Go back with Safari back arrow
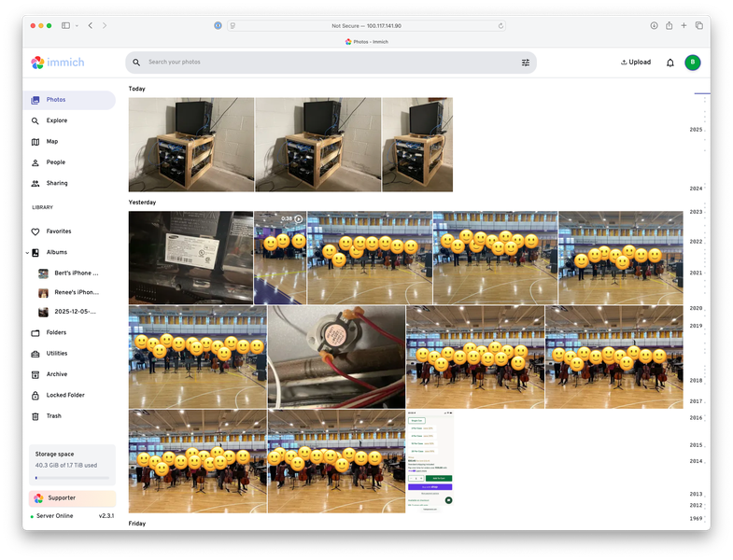 pos(91,26)
